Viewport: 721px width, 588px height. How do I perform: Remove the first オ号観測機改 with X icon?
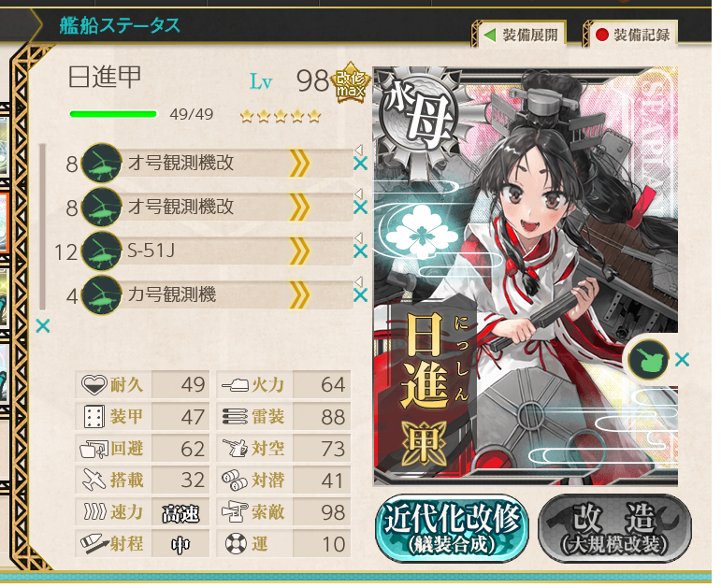361,164
